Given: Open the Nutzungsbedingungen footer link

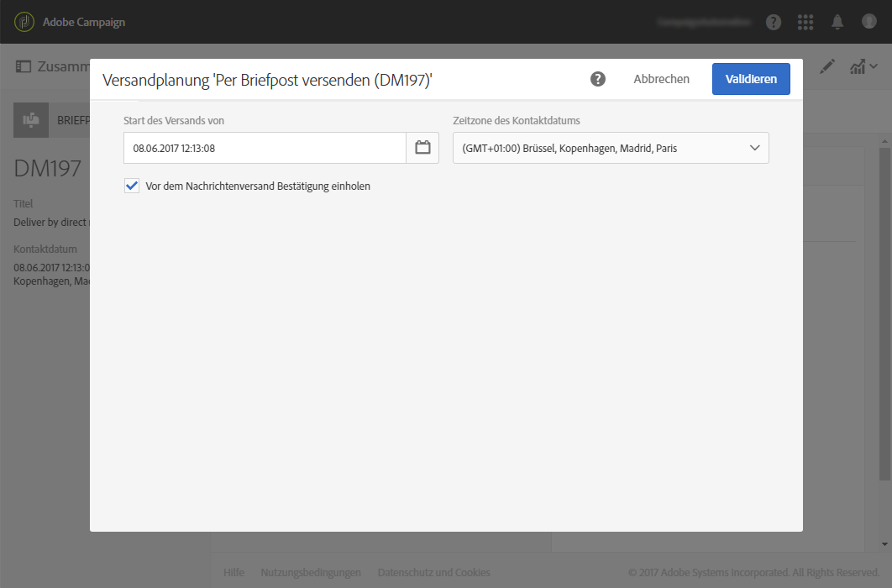Looking at the screenshot, I should [x=311, y=572].
